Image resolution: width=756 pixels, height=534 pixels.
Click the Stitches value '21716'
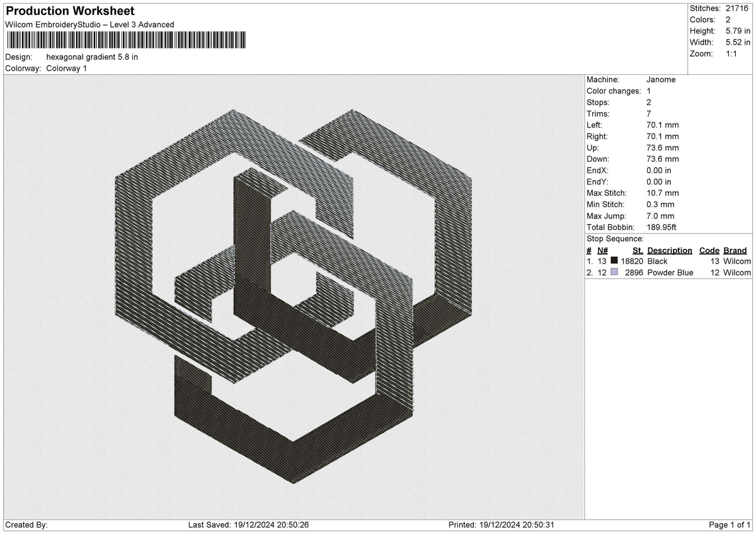pos(737,8)
